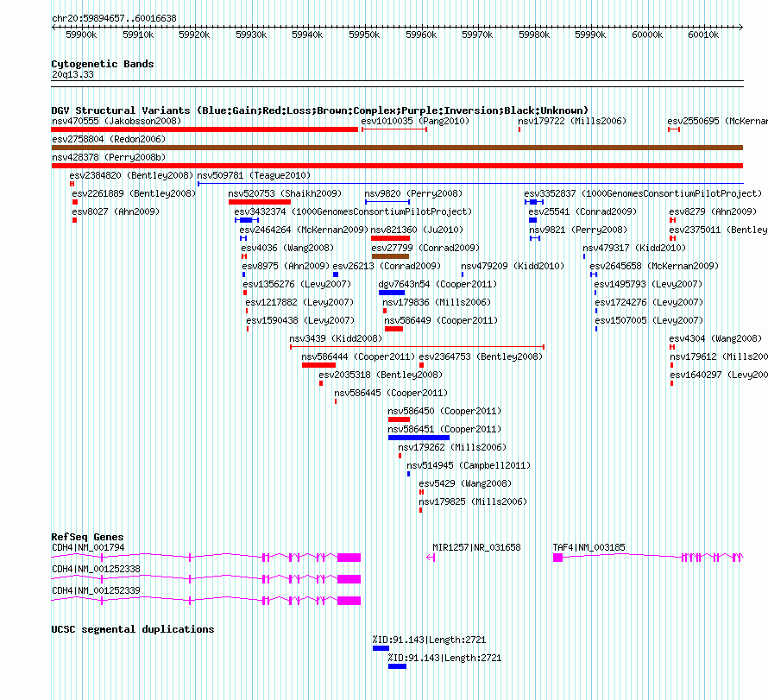Click the nsv520753 (Shaikh2009) red bar
The height and width of the screenshot is (700, 768).
pos(260,202)
